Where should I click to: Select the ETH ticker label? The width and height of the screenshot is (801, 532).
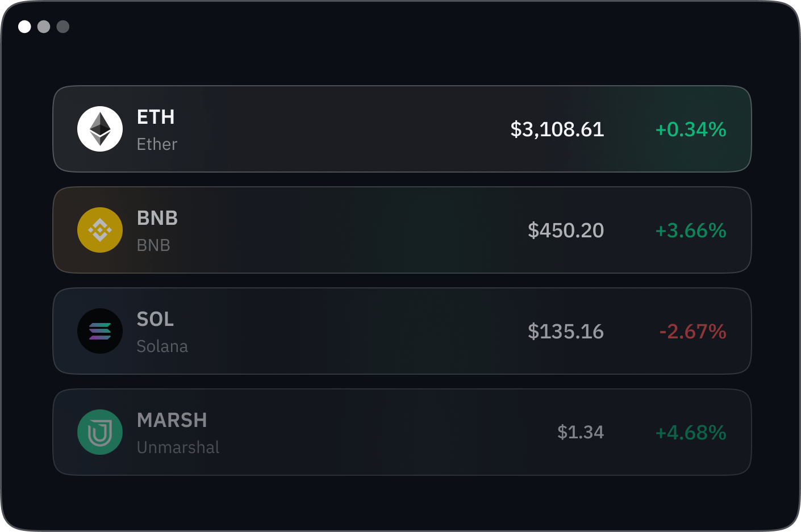156,117
